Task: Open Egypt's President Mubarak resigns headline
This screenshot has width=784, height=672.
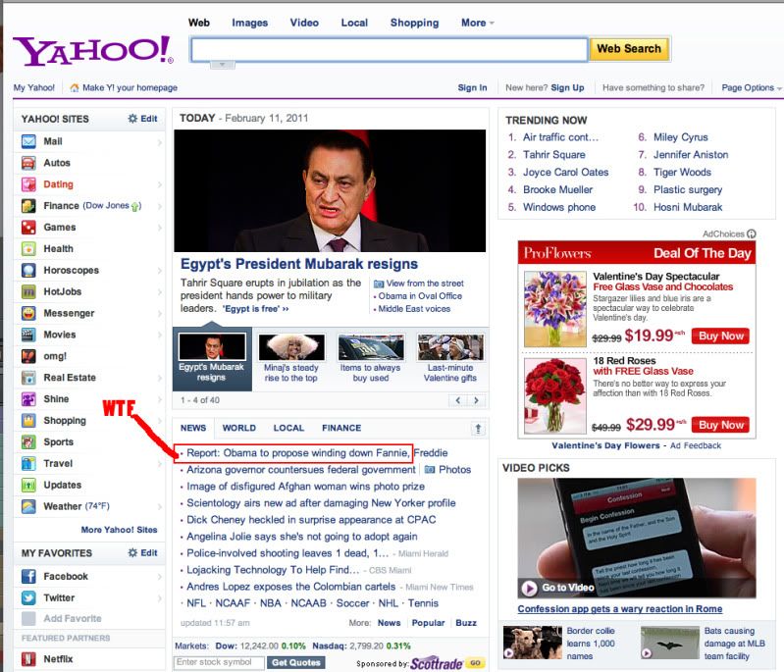Action: (299, 264)
